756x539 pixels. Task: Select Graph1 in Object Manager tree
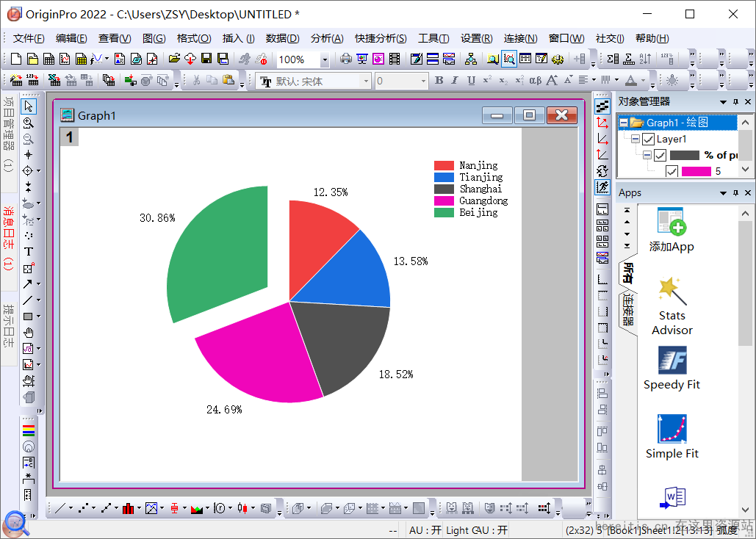677,123
